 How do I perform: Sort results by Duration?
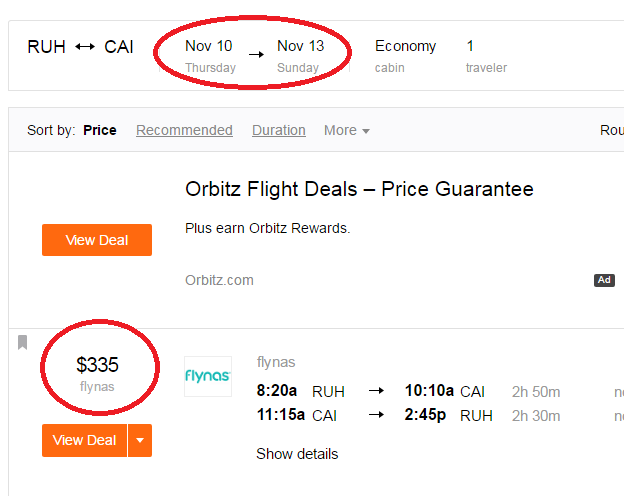[279, 130]
